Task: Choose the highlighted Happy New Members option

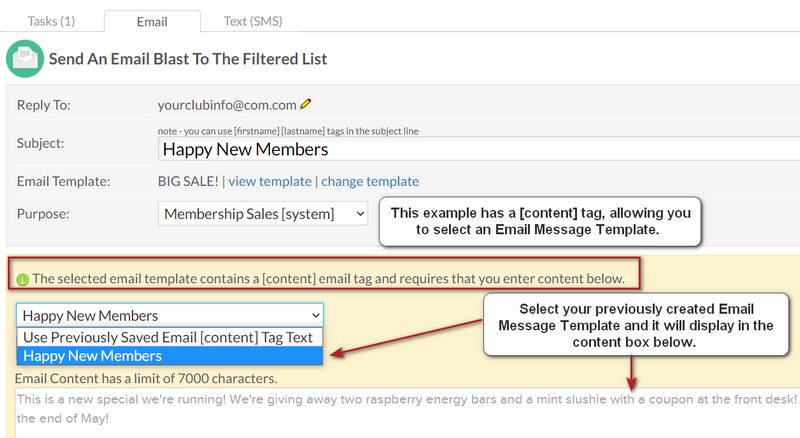Action: tap(170, 356)
